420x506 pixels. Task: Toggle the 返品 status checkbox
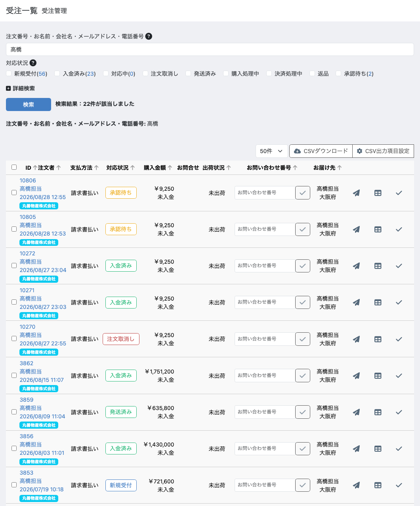click(x=312, y=73)
